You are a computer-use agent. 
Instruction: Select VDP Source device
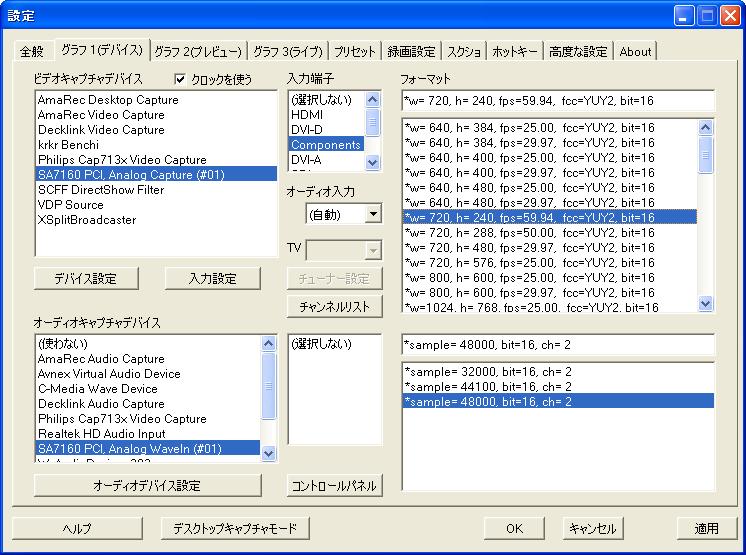(x=156, y=205)
